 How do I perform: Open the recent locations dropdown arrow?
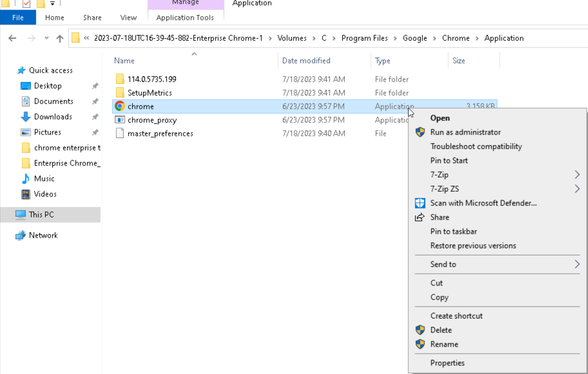(46, 38)
